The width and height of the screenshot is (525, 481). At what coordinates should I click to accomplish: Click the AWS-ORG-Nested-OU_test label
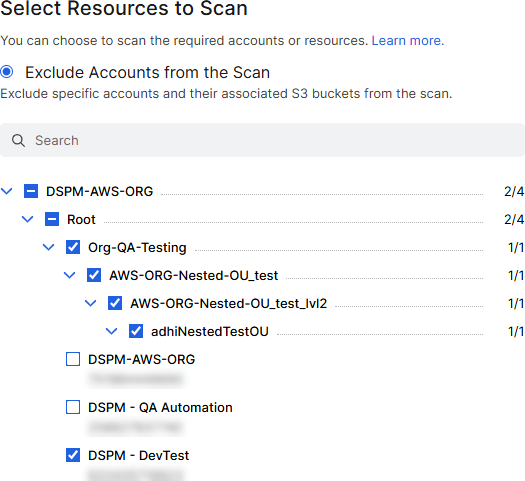[x=194, y=275]
